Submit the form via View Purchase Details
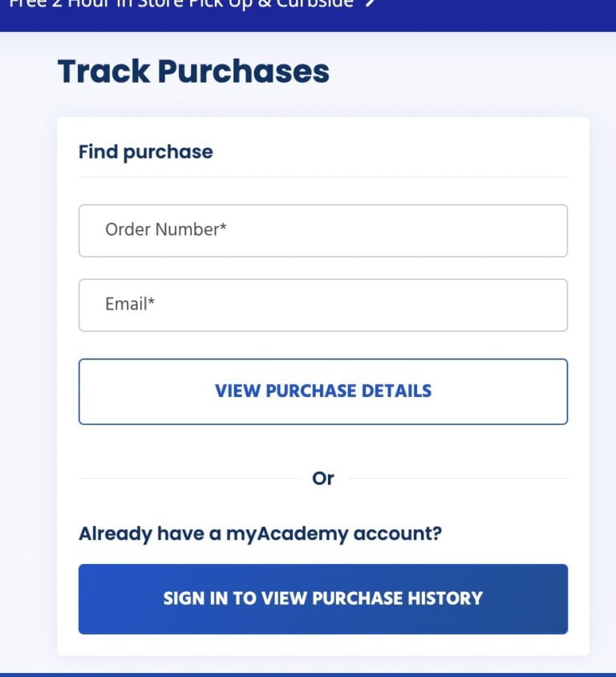This screenshot has width=616, height=677. tap(322, 391)
